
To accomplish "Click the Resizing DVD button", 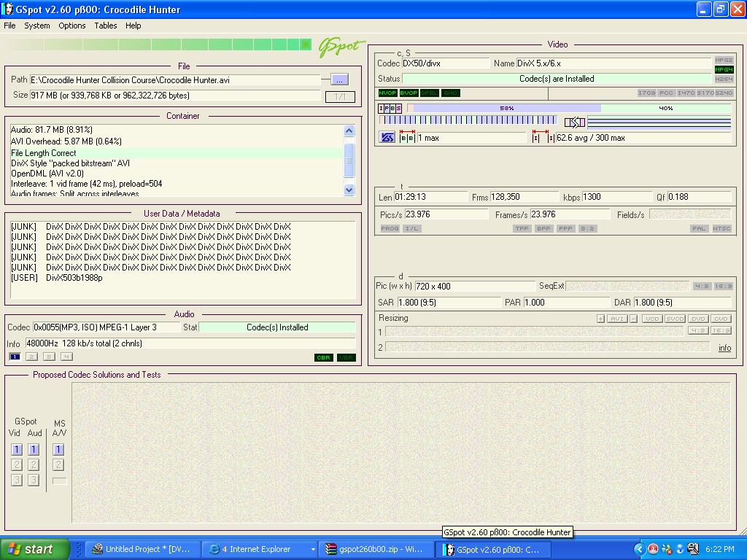I will (x=698, y=319).
